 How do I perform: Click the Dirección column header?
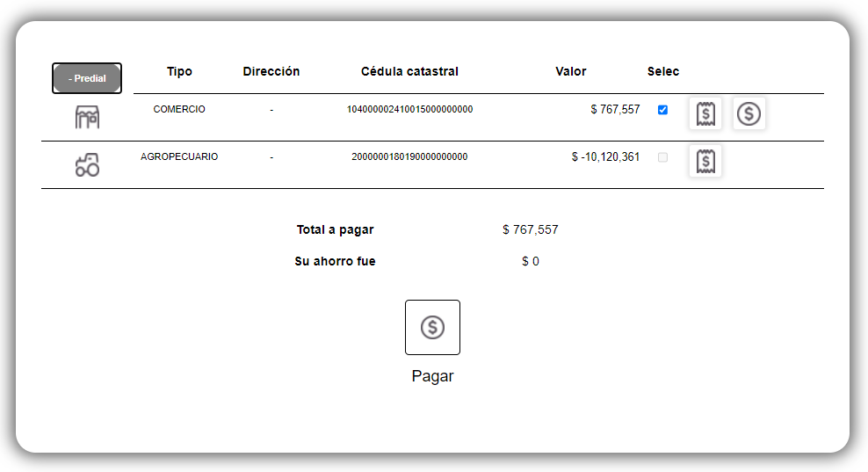tap(271, 71)
